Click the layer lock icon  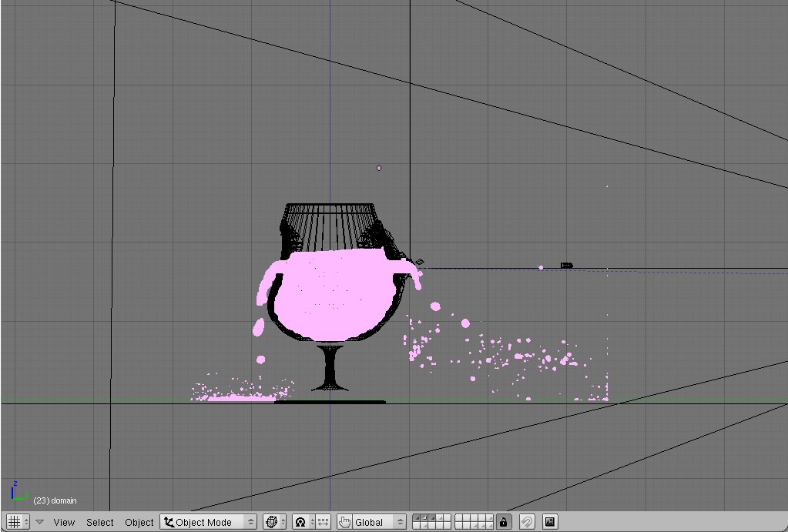click(504, 522)
